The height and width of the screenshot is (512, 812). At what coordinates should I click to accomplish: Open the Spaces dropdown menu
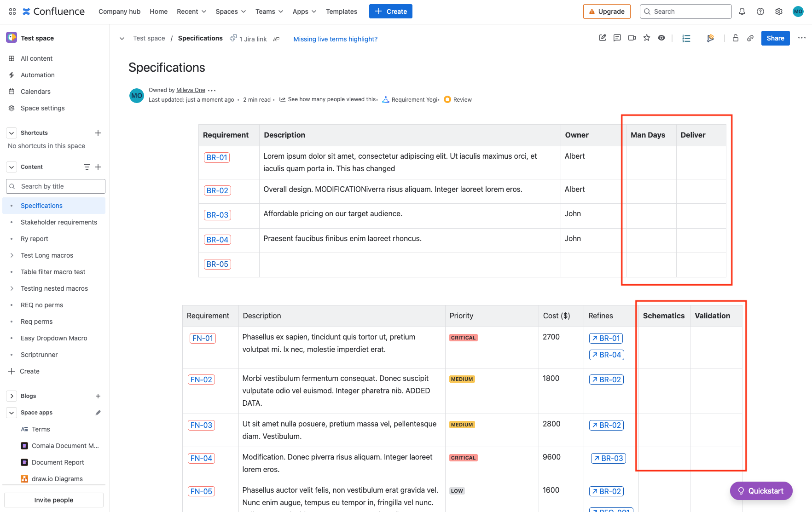tap(231, 12)
